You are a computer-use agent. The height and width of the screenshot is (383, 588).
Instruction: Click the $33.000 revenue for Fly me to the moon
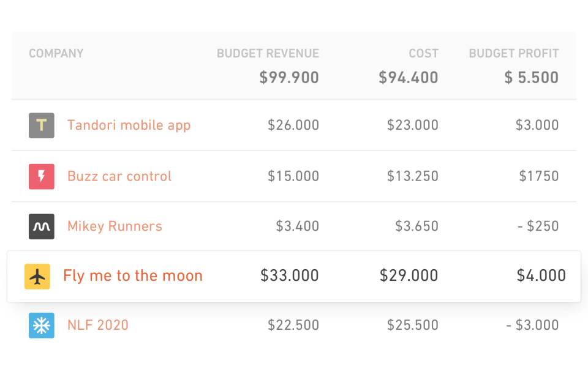[x=290, y=276]
